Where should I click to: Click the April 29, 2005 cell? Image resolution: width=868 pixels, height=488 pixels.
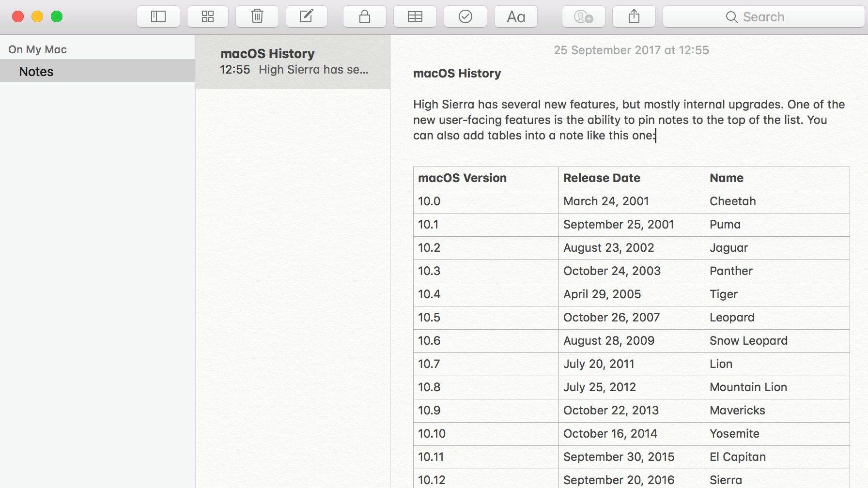(632, 294)
